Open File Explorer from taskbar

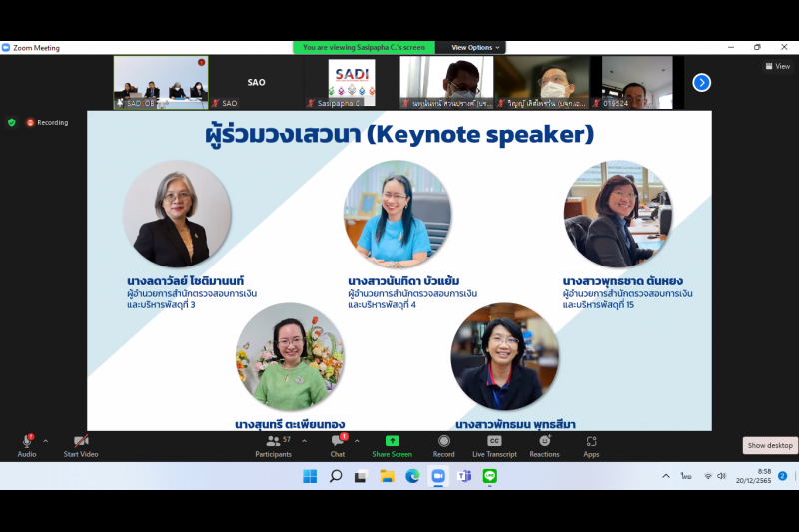coord(388,476)
